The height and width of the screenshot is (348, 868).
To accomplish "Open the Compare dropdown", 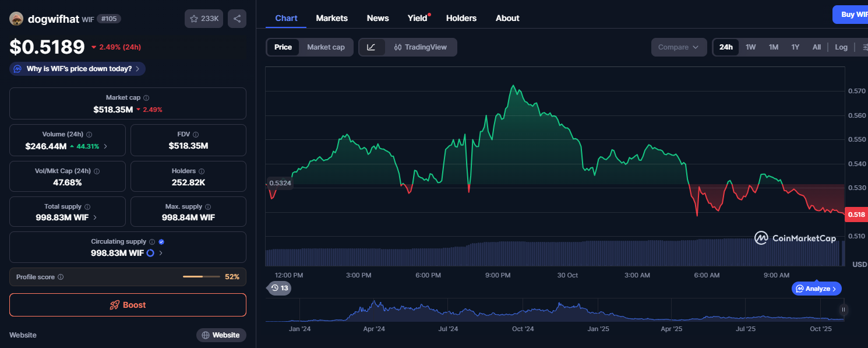I will pos(679,47).
